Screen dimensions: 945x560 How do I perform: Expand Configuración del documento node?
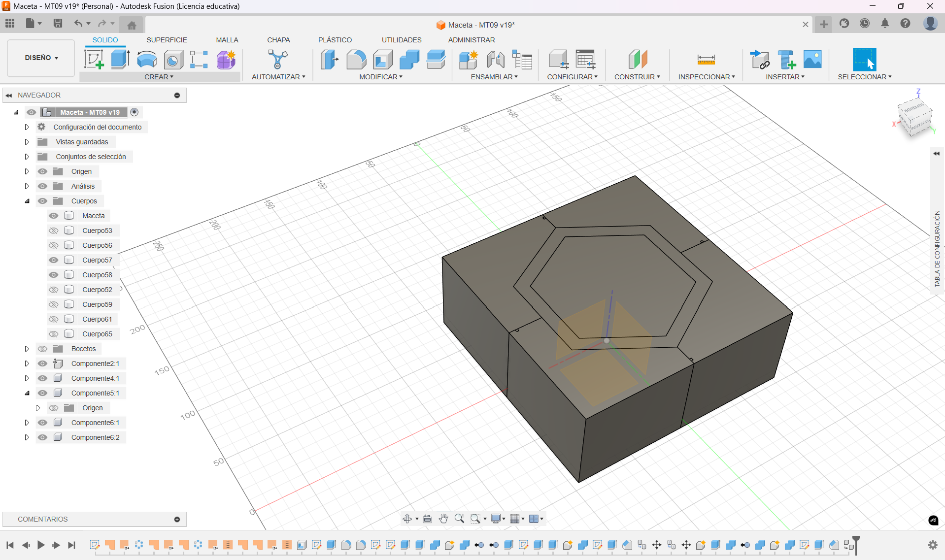[27, 127]
